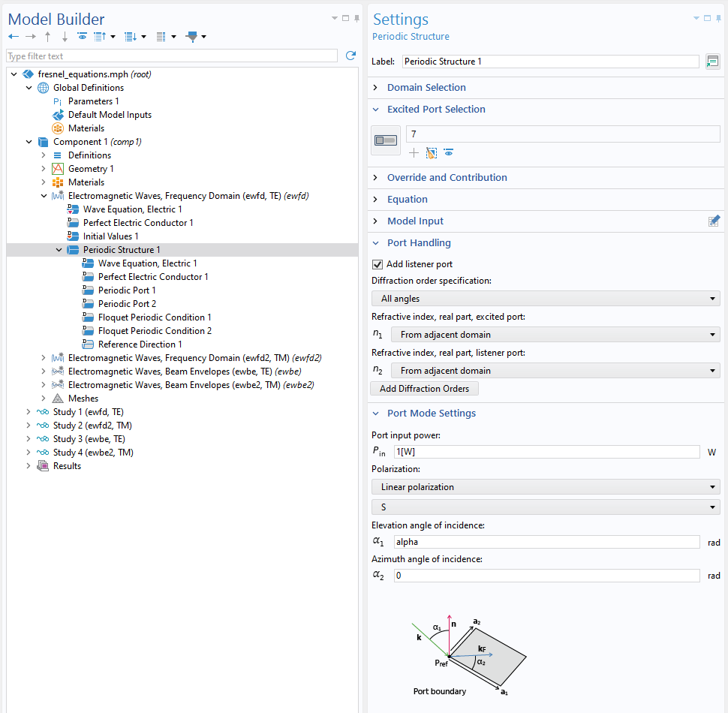The height and width of the screenshot is (713, 728).
Task: Uncheck the Add listener port checkbox
Action: click(375, 263)
